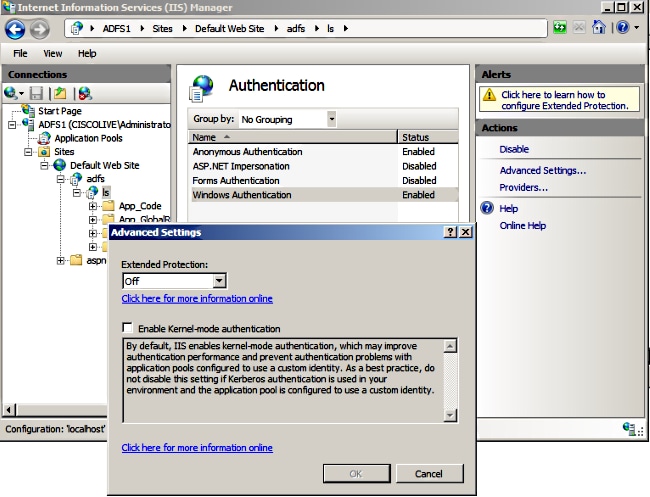Collapse the ADFS1 server node
Image resolution: width=650 pixels, height=497 pixels.
click(12, 124)
